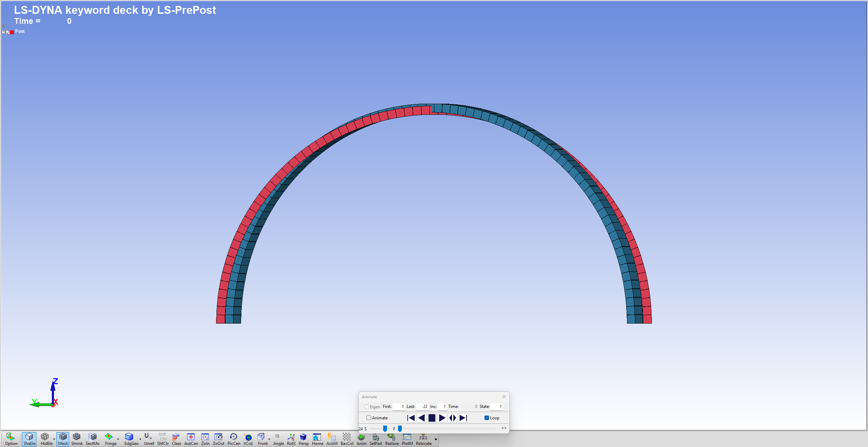Image resolution: width=868 pixels, height=447 pixels.
Task: Click the animation speed slider handle
Action: pos(385,429)
